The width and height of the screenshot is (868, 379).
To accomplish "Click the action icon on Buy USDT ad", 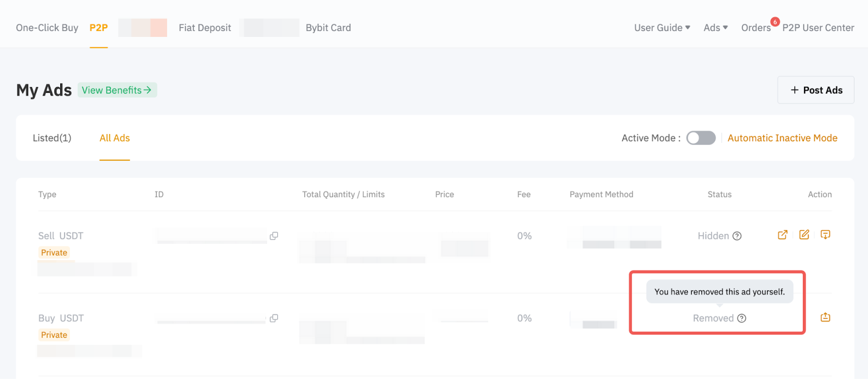I will [x=825, y=317].
